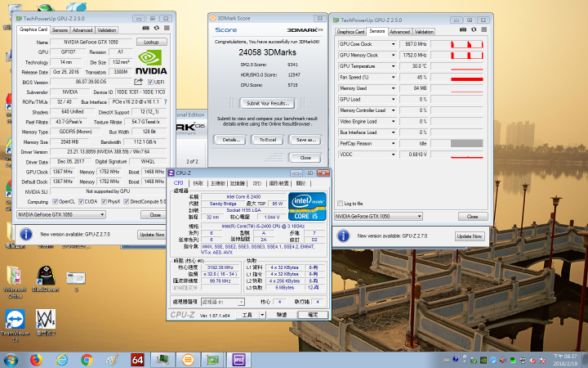Click the volume speaker icon in system tray

[502, 360]
